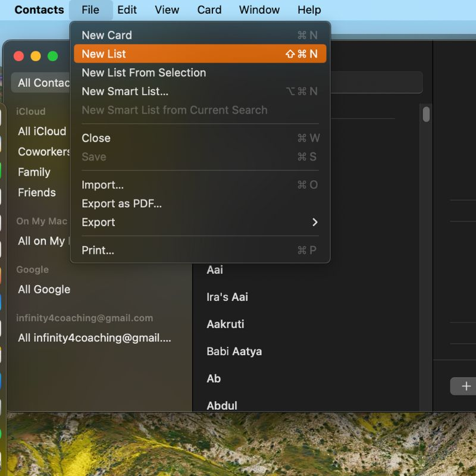Select All Google list
476x476 pixels.
coord(44,289)
